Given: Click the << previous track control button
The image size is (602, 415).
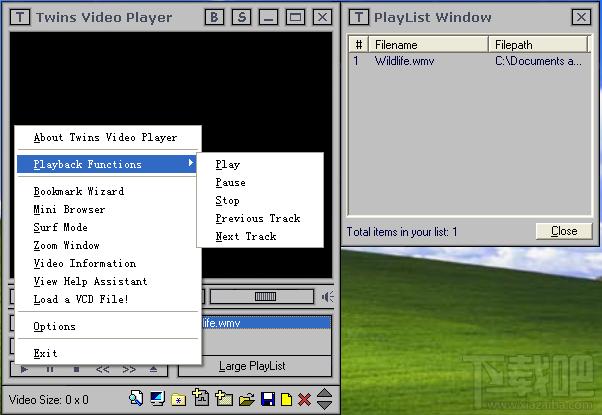Looking at the screenshot, I should (x=103, y=369).
